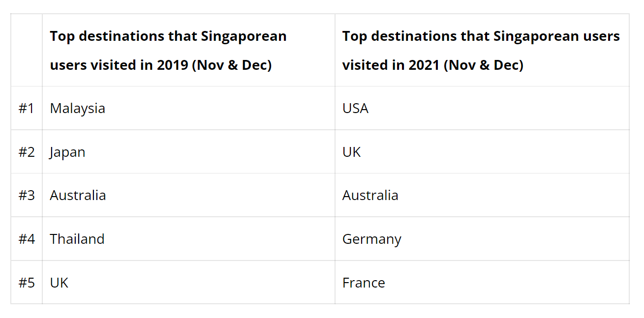Click the 2019 destinations column header
Image resolution: width=644 pixels, height=318 pixels.
tap(168, 50)
